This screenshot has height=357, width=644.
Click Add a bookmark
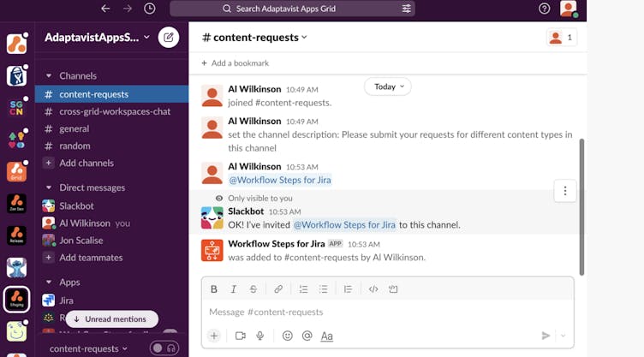pyautogui.click(x=236, y=63)
